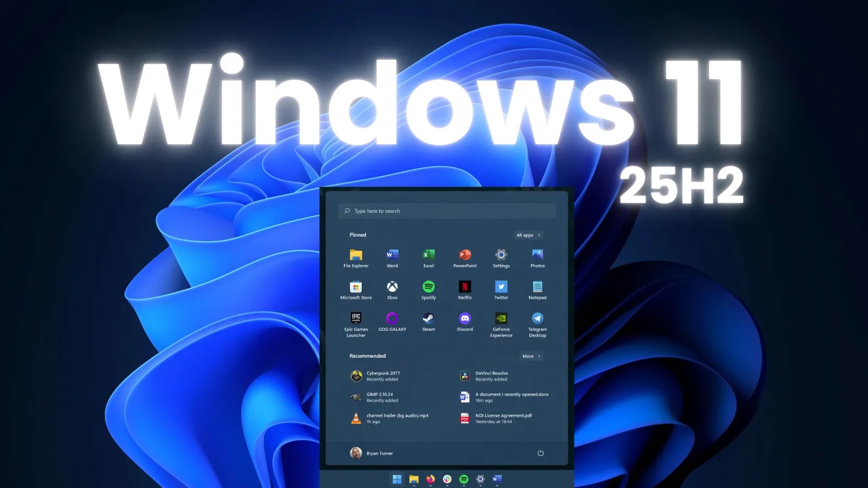Open Cyberpunk 2077 recently added entry
Image resolution: width=868 pixels, height=488 pixels.
point(384,376)
